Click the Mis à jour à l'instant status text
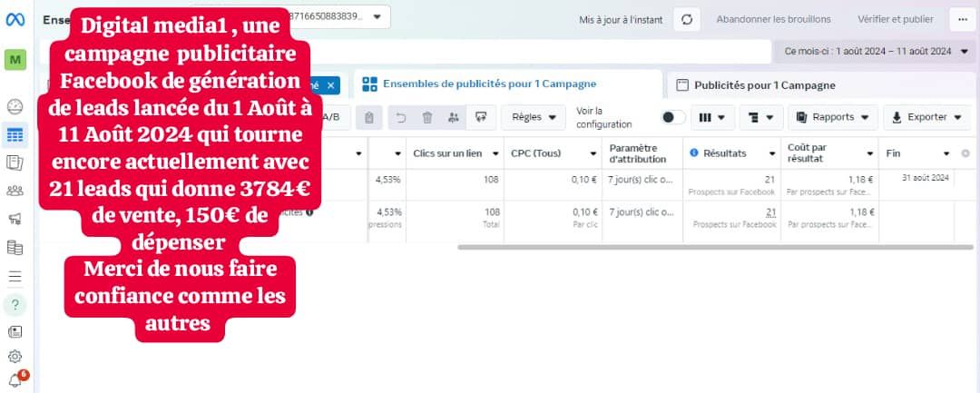 click(x=621, y=19)
